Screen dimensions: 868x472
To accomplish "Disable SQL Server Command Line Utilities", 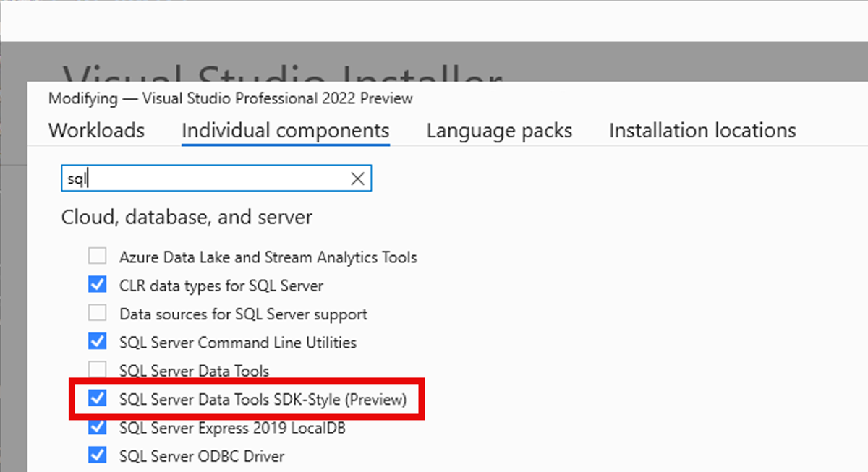I will 97,341.
